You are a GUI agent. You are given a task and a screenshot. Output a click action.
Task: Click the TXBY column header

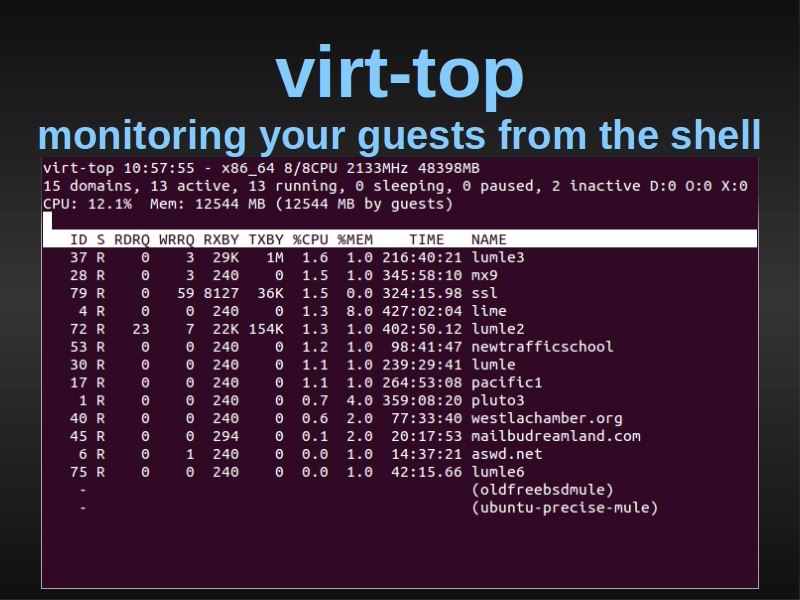[266, 240]
